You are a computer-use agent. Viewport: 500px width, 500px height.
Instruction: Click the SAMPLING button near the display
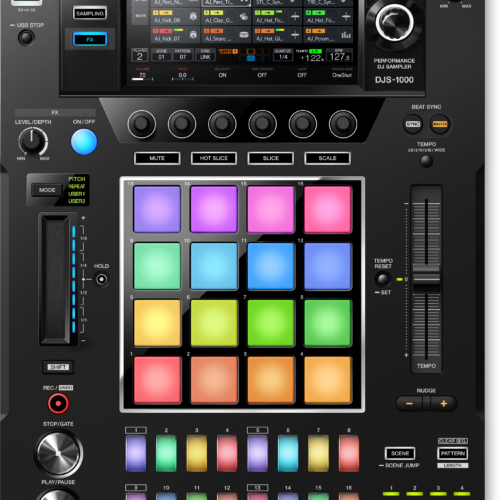(90, 13)
